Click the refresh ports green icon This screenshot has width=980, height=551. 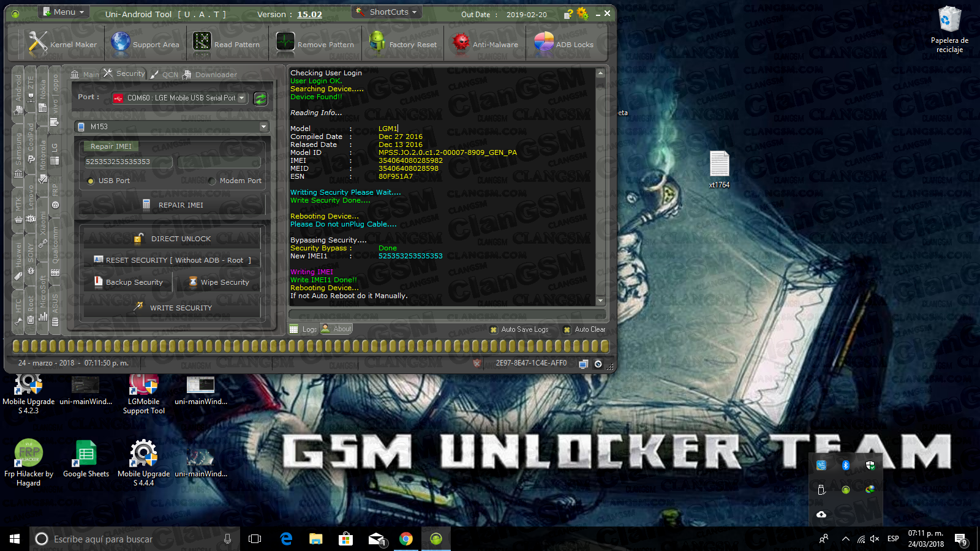click(x=260, y=98)
